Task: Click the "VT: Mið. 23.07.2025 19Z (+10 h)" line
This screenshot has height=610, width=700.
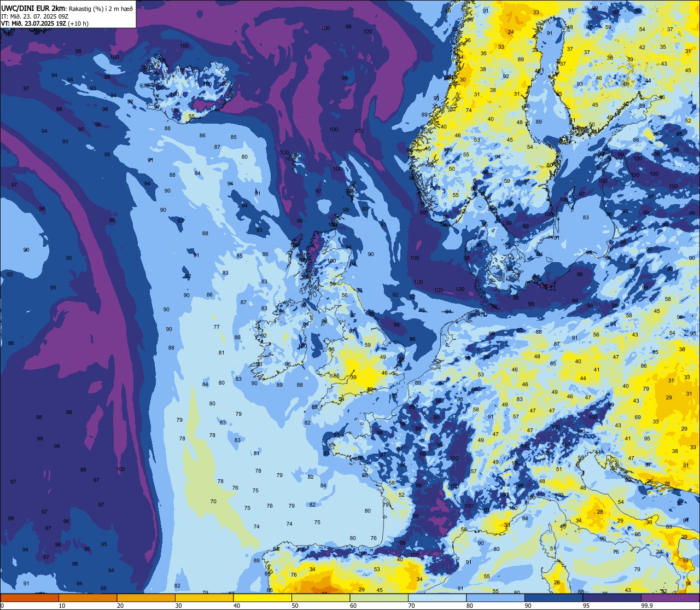Action: (x=45, y=24)
